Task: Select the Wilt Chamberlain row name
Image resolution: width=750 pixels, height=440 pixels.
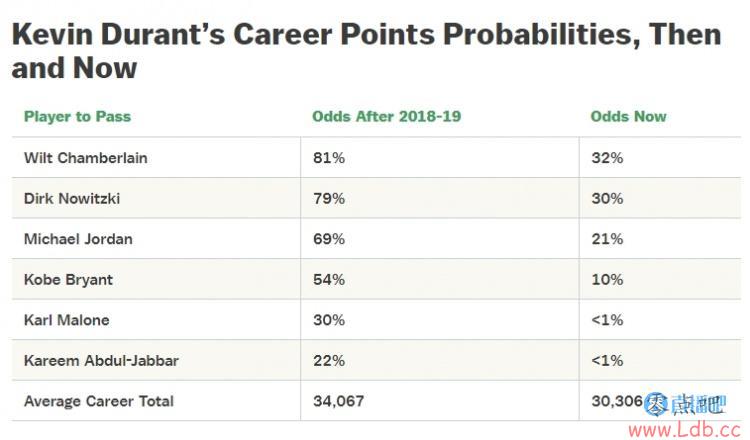Action: click(x=86, y=158)
